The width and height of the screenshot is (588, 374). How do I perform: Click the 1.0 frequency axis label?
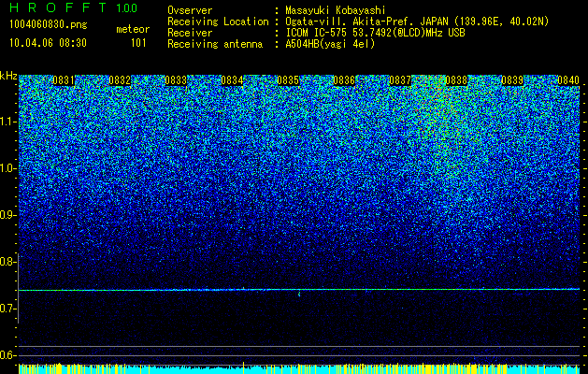click(x=7, y=168)
